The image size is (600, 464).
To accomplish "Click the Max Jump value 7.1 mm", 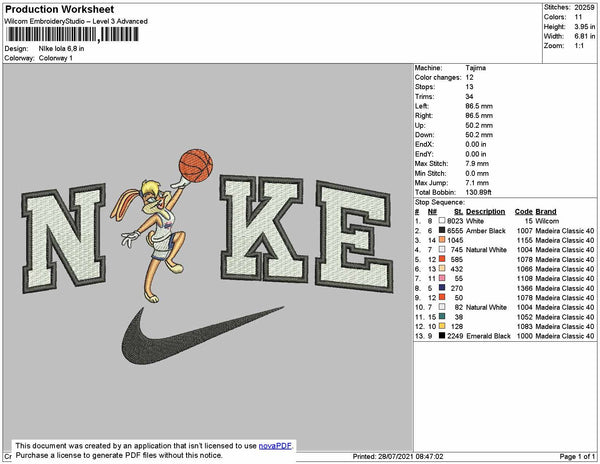I will (x=477, y=183).
